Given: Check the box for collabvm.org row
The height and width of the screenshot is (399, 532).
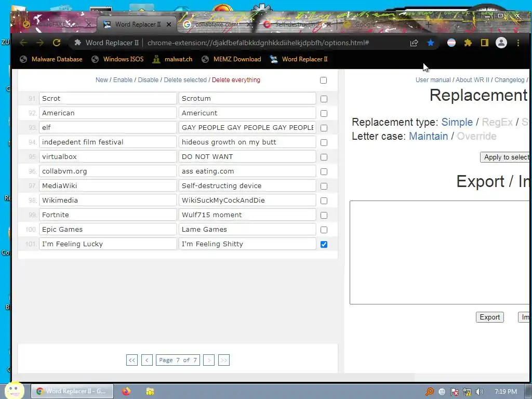Looking at the screenshot, I should (324, 171).
